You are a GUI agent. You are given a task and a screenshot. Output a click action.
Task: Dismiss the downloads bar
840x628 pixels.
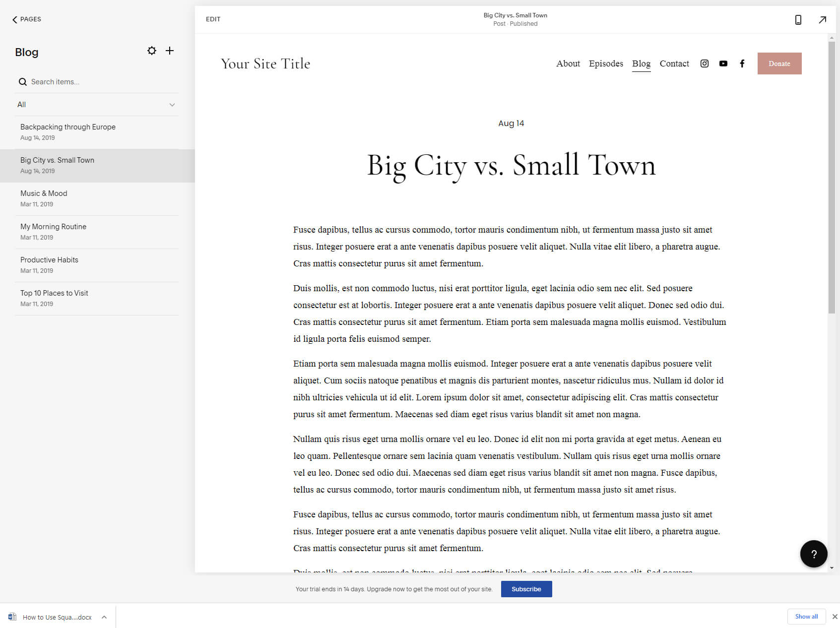point(833,617)
